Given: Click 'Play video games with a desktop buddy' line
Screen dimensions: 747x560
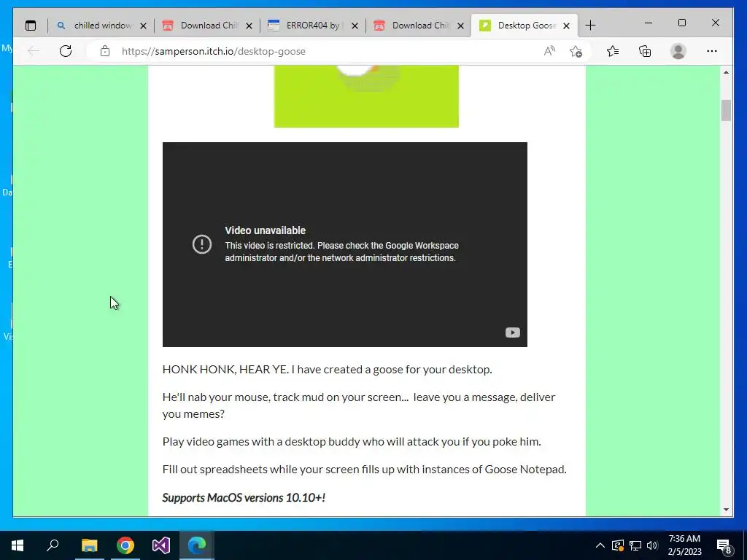Looking at the screenshot, I should (x=352, y=441).
